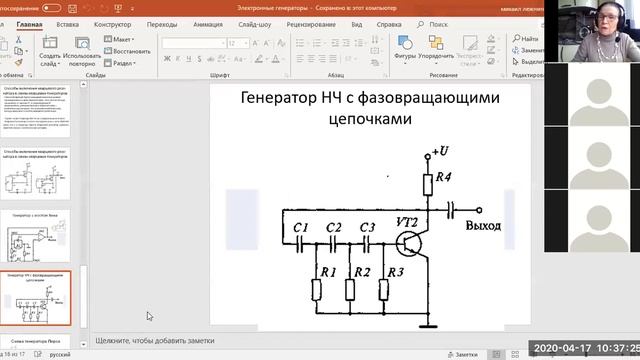
Task: Open the Фигуры shapes gallery
Action: click(405, 50)
